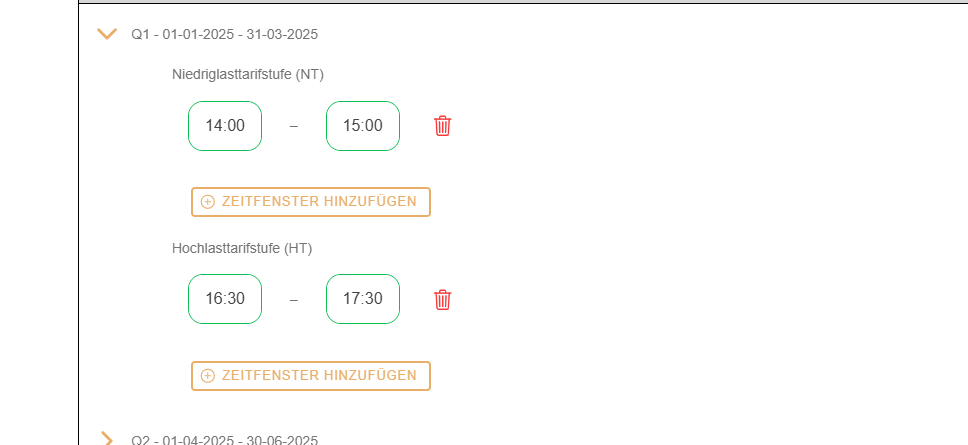This screenshot has height=445, width=968.
Task: Add a time window under Hochlasttarifstufe (HT)
Action: pos(311,376)
